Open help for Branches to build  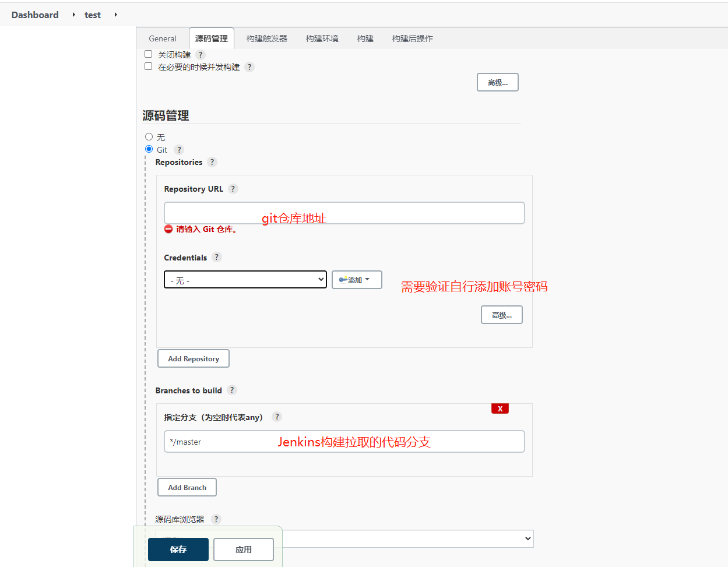click(232, 390)
